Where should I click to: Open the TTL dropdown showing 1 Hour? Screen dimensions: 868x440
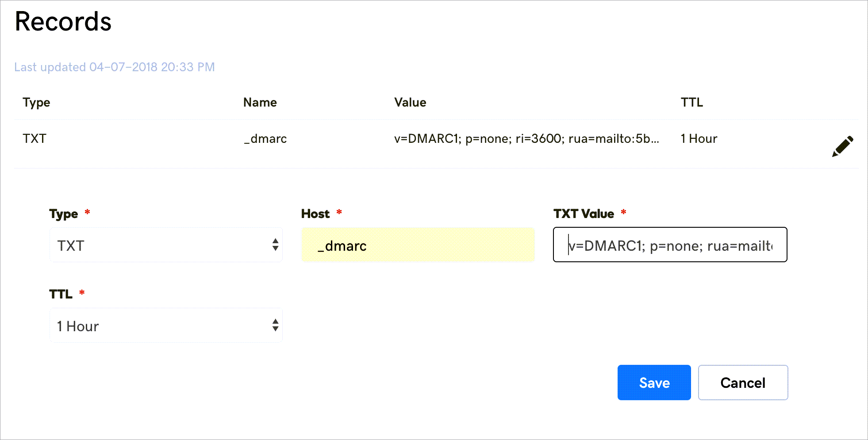click(166, 325)
